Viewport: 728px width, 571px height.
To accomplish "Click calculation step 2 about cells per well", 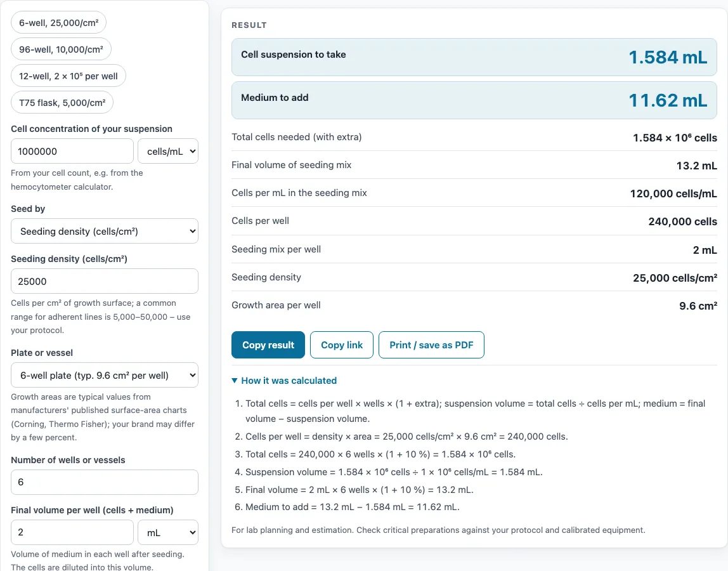I will (x=406, y=436).
